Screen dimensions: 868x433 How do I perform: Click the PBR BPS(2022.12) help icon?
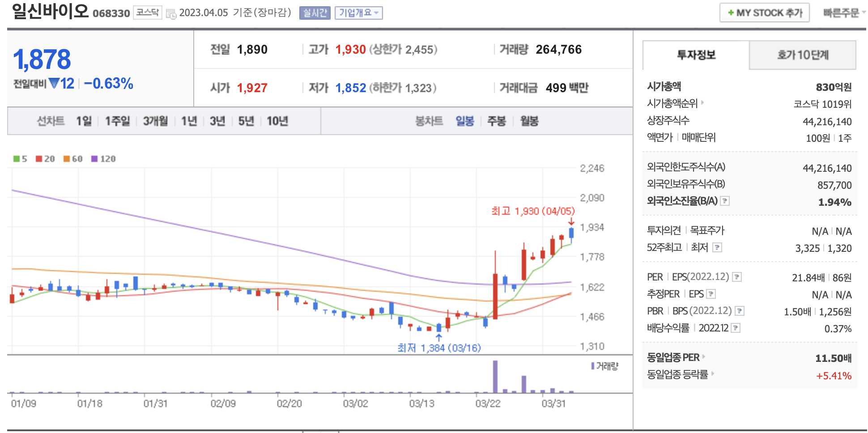click(740, 311)
